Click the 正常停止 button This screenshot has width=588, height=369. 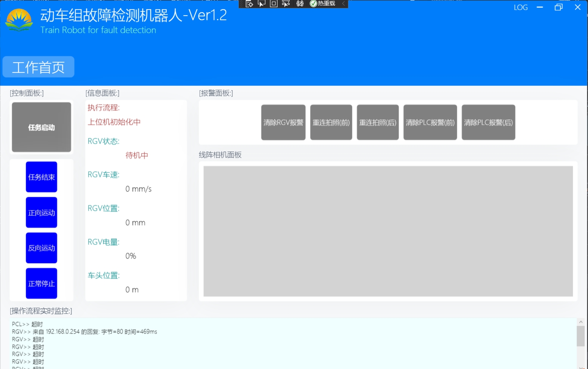tap(42, 283)
